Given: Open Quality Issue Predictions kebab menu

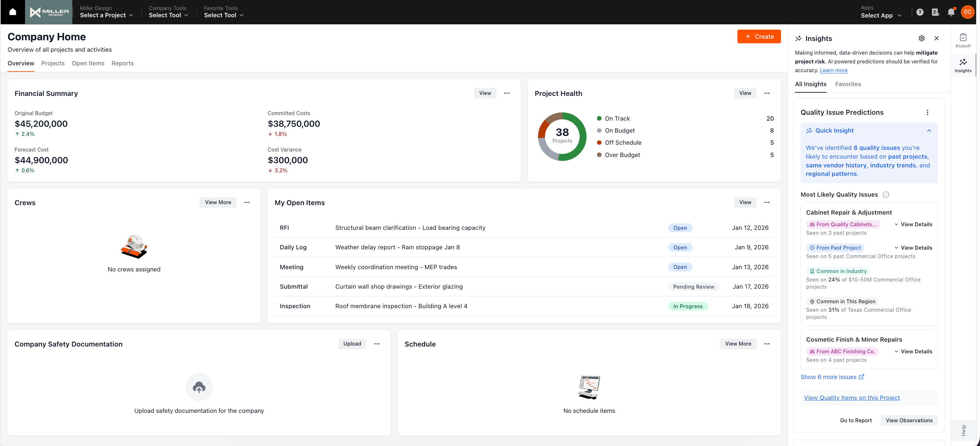Looking at the screenshot, I should [x=927, y=112].
